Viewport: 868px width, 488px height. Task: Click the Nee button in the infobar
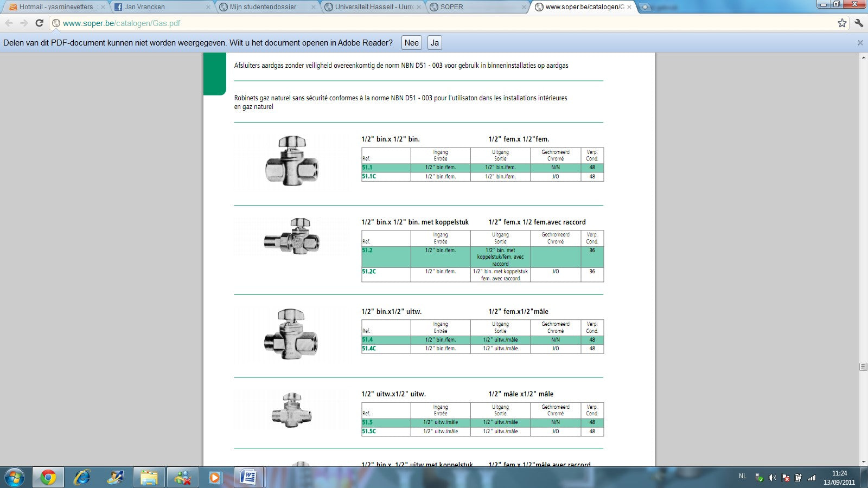click(411, 43)
